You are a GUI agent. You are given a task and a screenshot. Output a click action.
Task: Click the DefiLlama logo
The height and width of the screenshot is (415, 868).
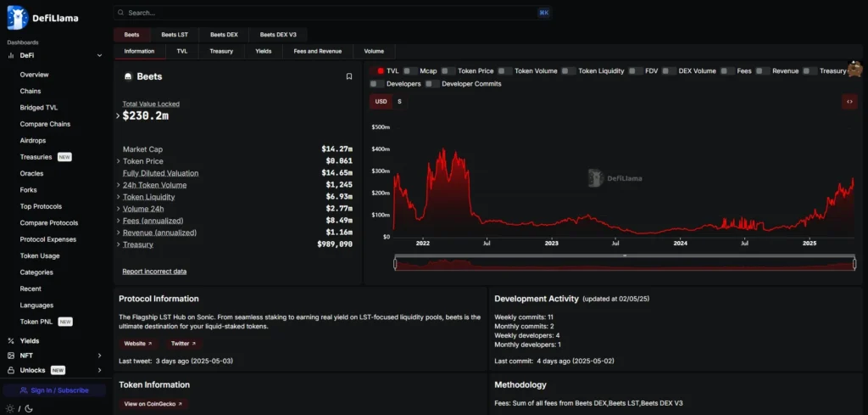[42, 18]
